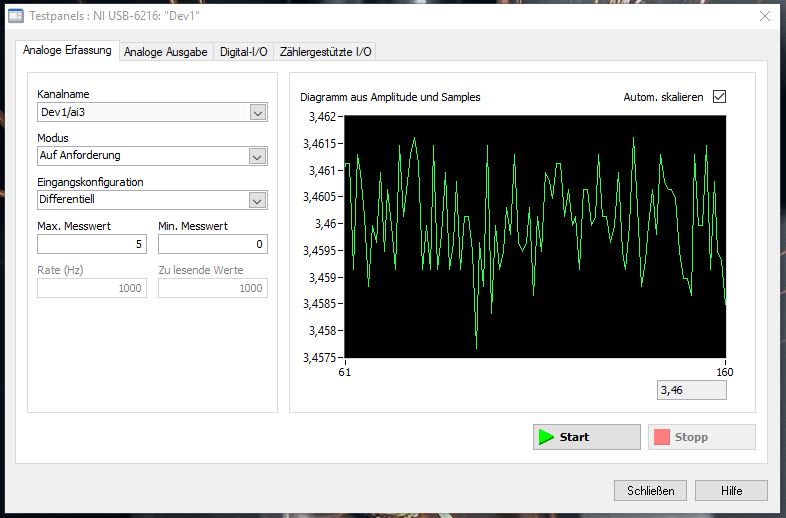
Task: Expand the Eingangskonfiguration dropdown arrow
Action: 257,201
